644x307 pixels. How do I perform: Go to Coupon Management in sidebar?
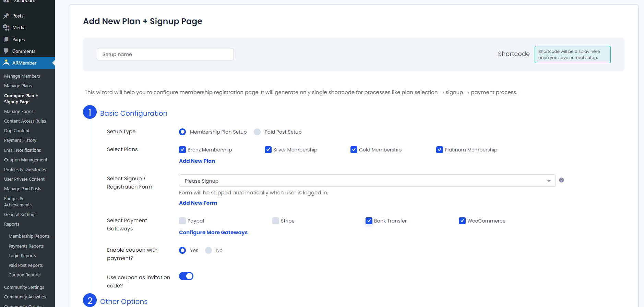pyautogui.click(x=26, y=160)
